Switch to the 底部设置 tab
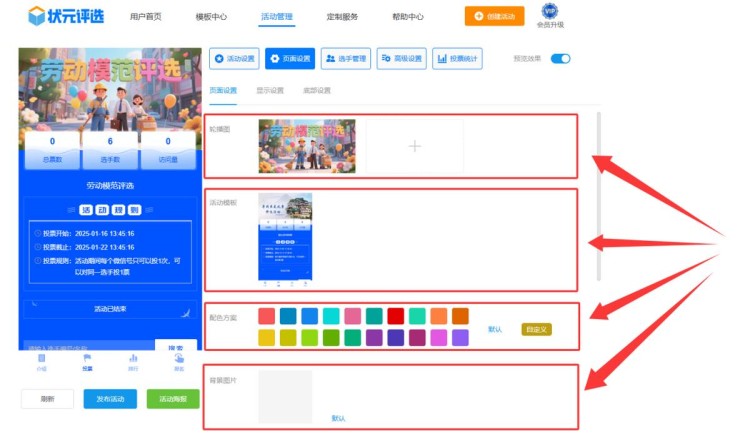The image size is (750, 436). point(316,90)
